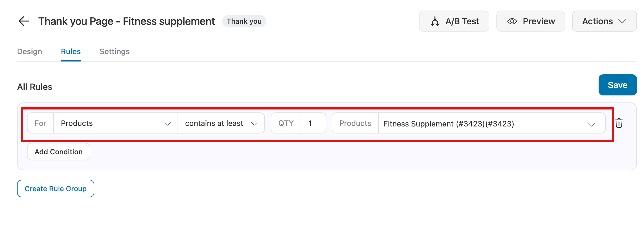Select the Rules tab
The width and height of the screenshot is (644, 226).
(71, 52)
